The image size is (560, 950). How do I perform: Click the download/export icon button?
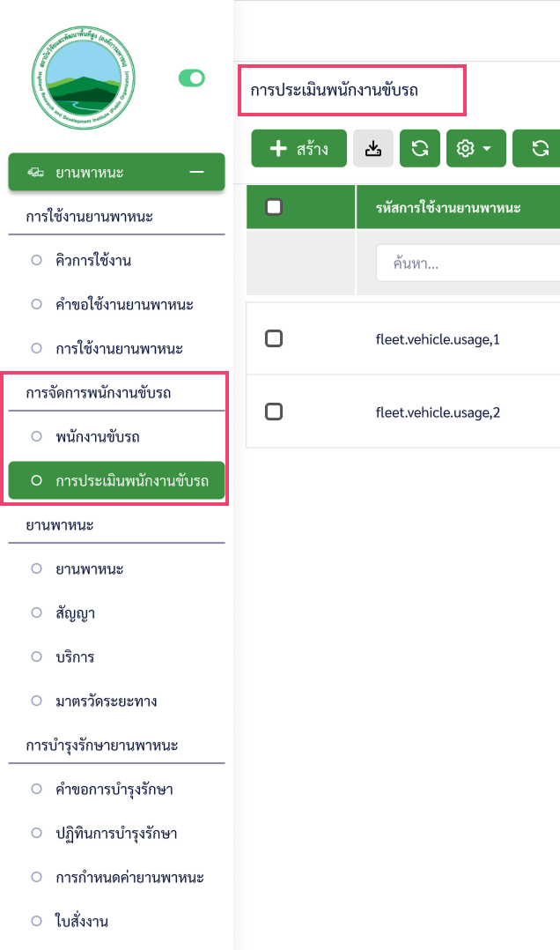[x=373, y=149]
